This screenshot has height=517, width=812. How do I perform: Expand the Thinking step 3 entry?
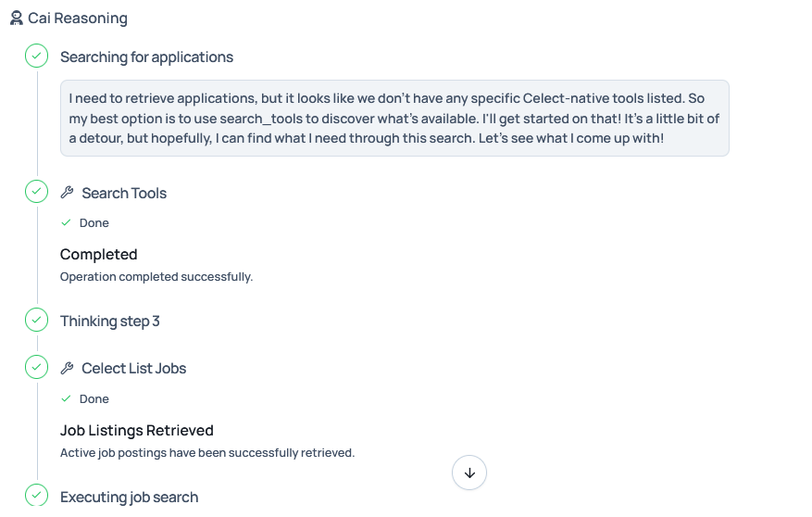[110, 322]
